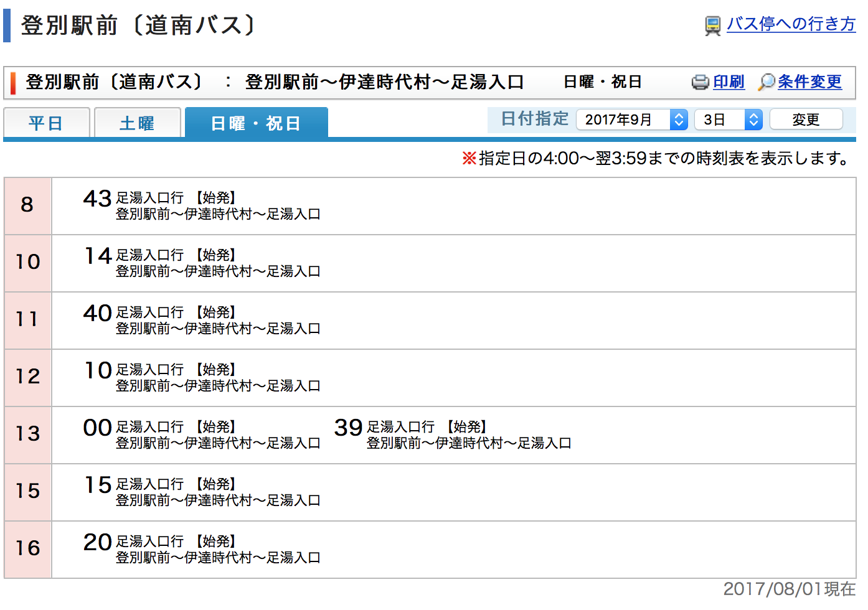The width and height of the screenshot is (868, 610).
Task: Click the magnifier icon beside 条件変更
Action: pos(767,82)
